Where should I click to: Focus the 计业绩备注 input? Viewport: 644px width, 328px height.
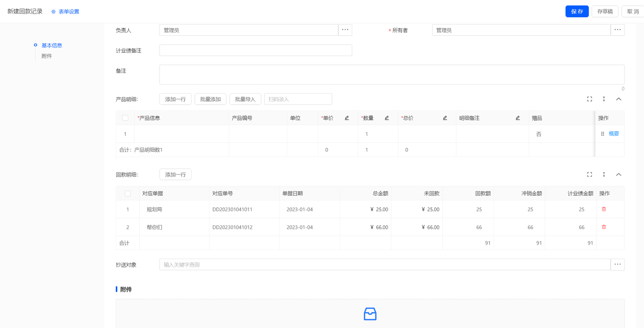[x=256, y=50]
